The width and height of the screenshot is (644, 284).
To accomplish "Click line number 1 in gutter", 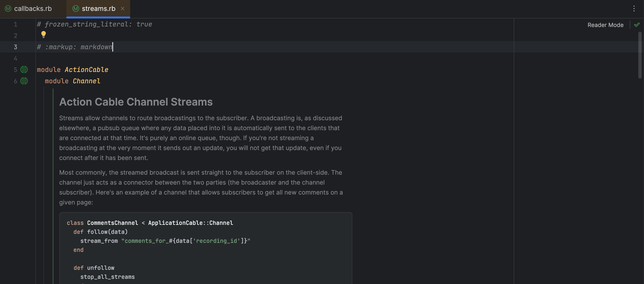I will tap(15, 24).
